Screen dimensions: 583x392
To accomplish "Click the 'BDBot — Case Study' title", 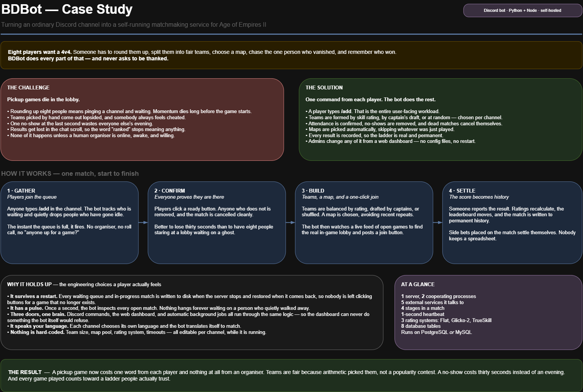I will tap(67, 9).
